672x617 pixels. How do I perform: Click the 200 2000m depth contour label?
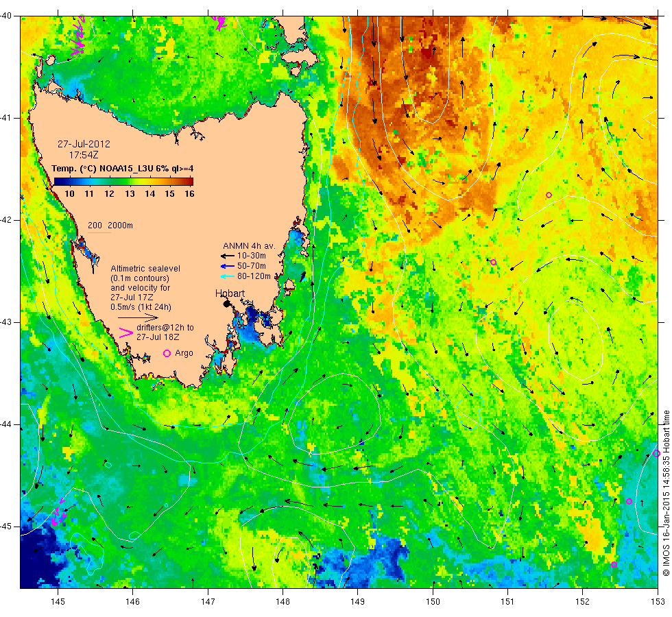pyautogui.click(x=110, y=226)
